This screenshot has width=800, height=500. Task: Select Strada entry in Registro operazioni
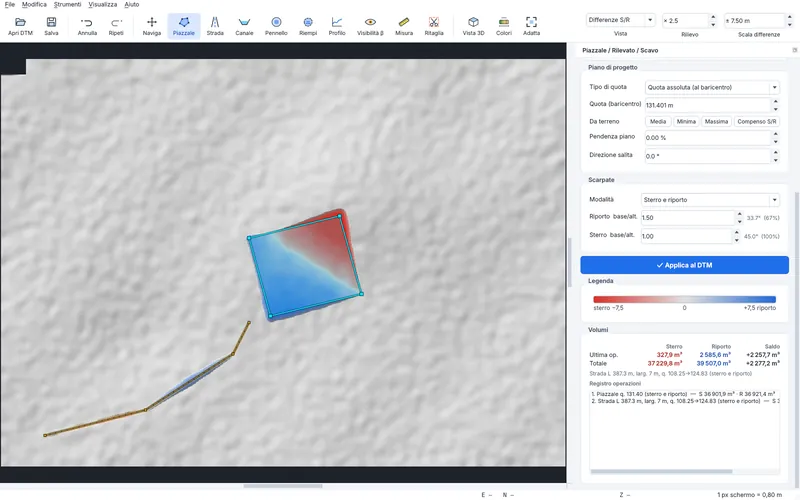point(684,401)
